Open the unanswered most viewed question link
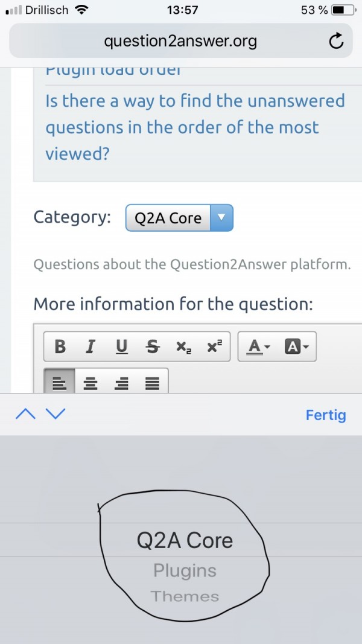The width and height of the screenshot is (362, 644). click(x=195, y=127)
